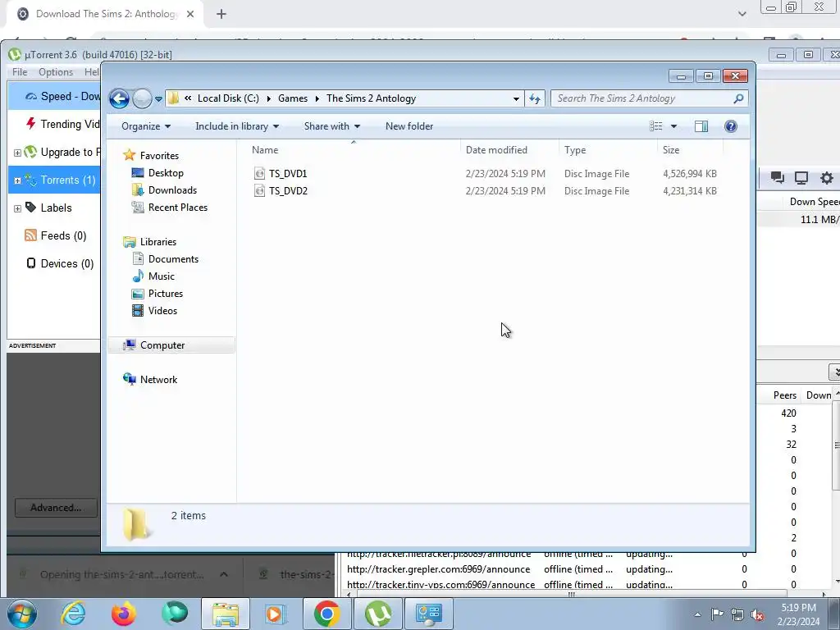Open Downloads in the navigation pane
Screen dimensions: 840x630
172,190
